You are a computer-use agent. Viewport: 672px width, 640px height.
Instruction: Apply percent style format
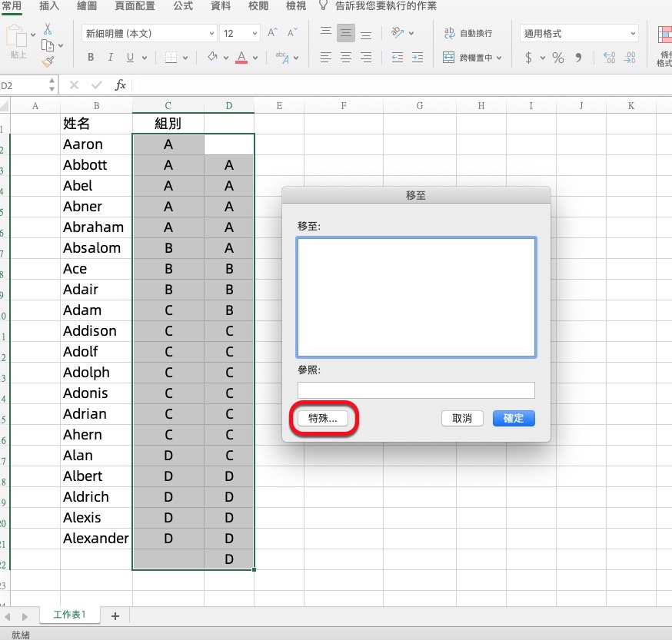pyautogui.click(x=557, y=58)
